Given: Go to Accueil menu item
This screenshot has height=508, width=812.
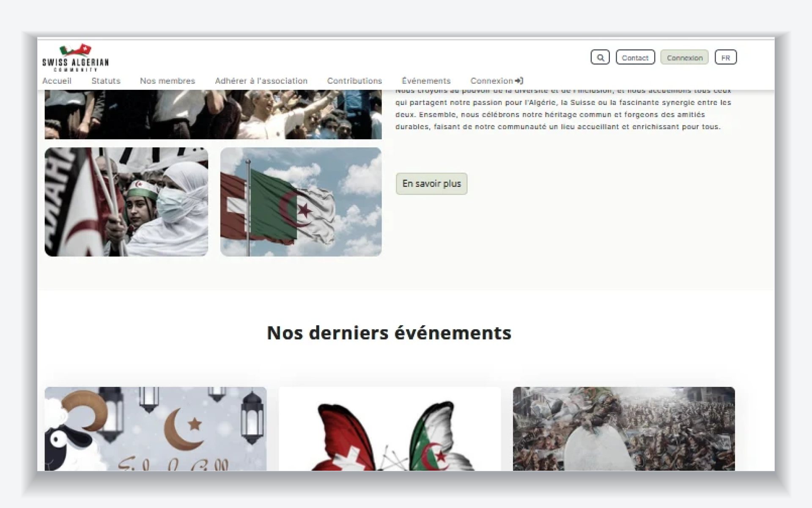Looking at the screenshot, I should [57, 81].
